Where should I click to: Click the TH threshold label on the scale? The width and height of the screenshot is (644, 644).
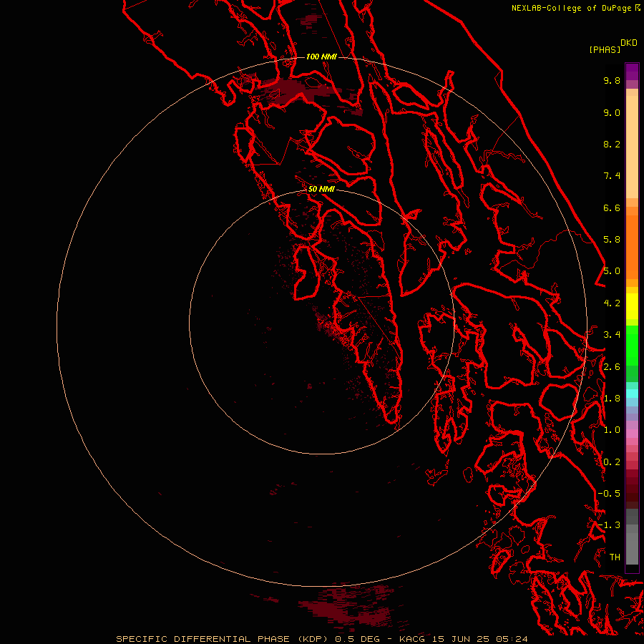tap(615, 557)
